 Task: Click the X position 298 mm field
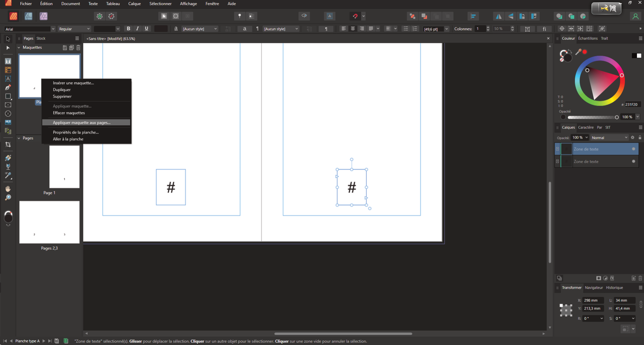(593, 300)
